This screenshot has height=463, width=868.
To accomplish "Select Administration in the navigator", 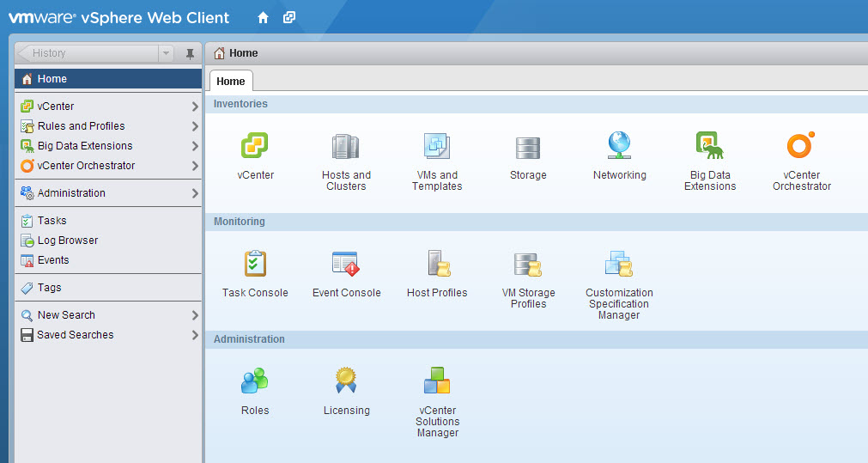I will click(108, 192).
